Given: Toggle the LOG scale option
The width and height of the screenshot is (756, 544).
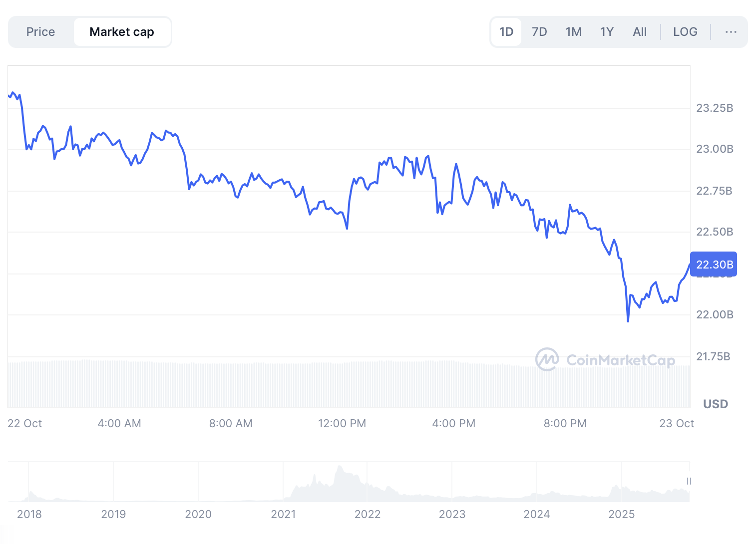Looking at the screenshot, I should coord(685,32).
